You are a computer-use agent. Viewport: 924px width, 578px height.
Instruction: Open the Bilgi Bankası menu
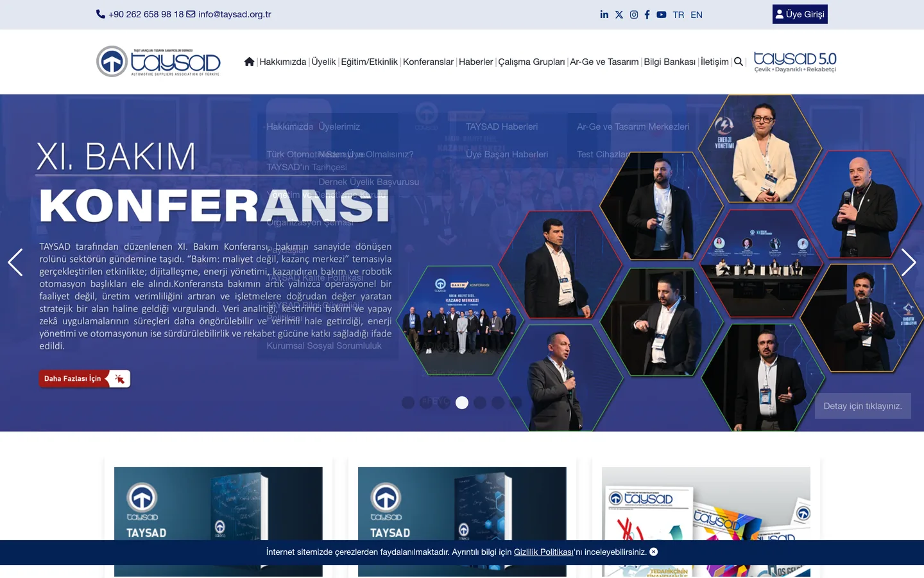670,62
